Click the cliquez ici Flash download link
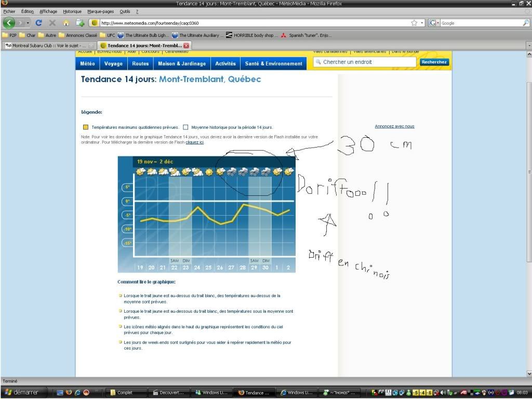This screenshot has width=532, height=399. pyautogui.click(x=194, y=142)
